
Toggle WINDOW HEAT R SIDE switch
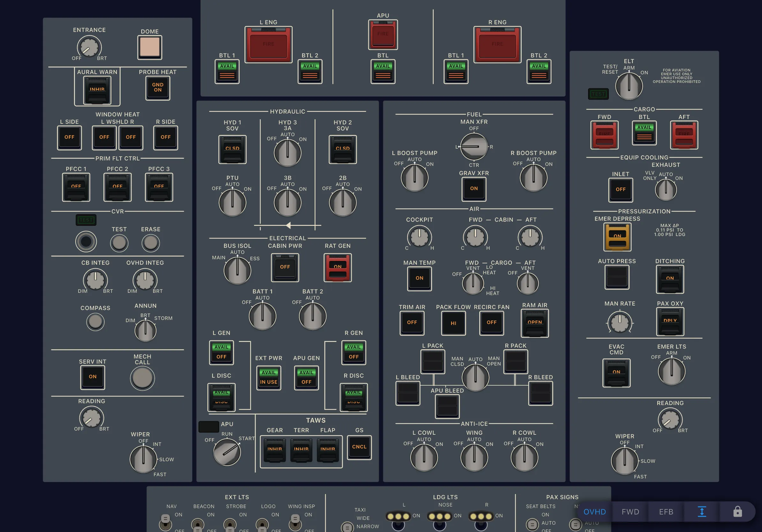click(166, 138)
